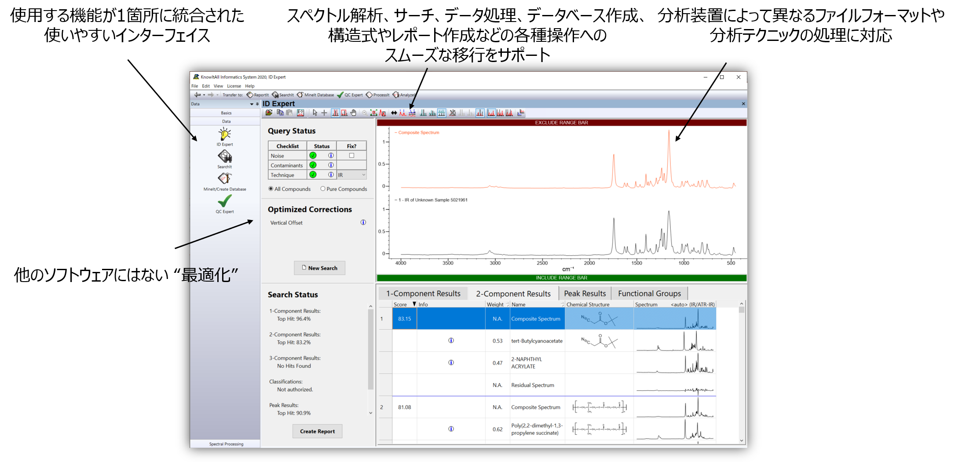
Task: Click info icon for Poly(2,2-dimethyl-1,3-propylene succinate) row
Action: pyautogui.click(x=451, y=429)
